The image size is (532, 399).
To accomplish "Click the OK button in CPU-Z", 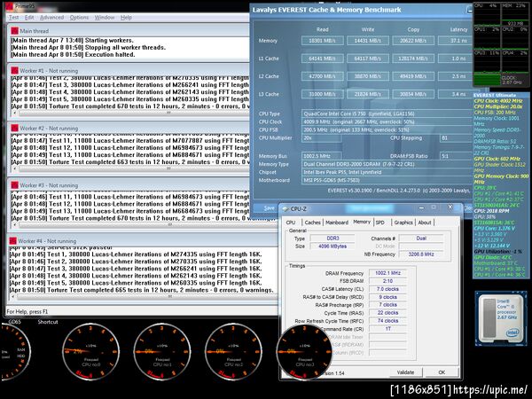I will click(442, 372).
